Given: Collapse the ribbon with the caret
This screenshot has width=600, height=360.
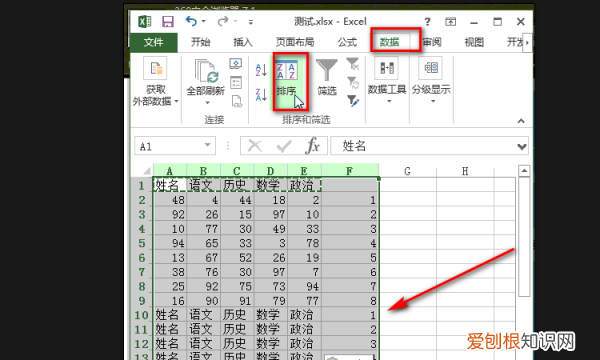Looking at the screenshot, I should (521, 121).
